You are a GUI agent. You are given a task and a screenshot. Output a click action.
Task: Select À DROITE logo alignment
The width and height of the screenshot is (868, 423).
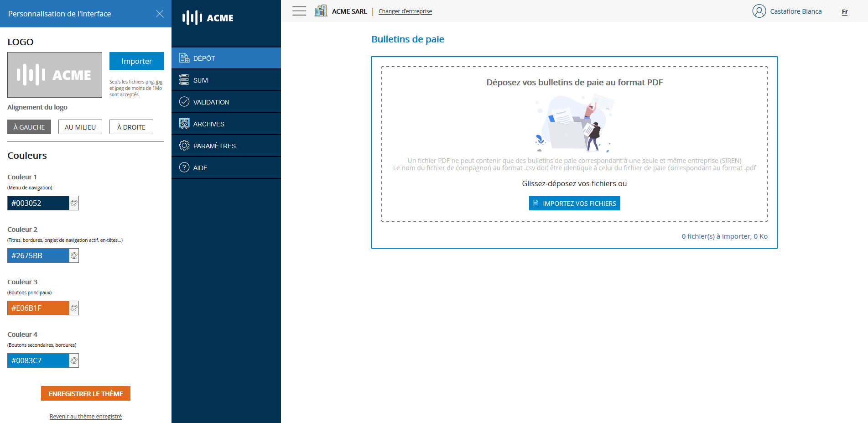click(131, 127)
